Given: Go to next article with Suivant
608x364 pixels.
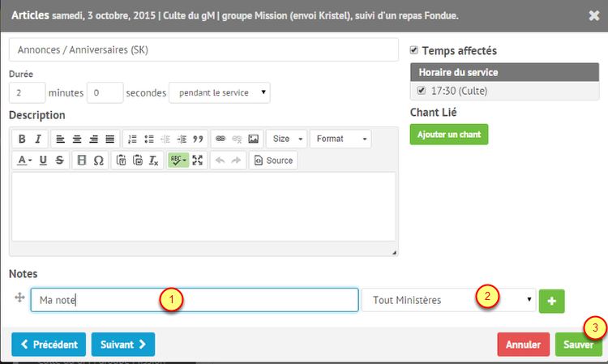Looking at the screenshot, I should 123,345.
